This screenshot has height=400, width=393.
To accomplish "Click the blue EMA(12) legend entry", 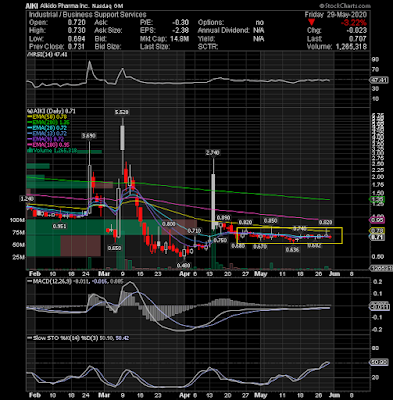I will [47, 133].
